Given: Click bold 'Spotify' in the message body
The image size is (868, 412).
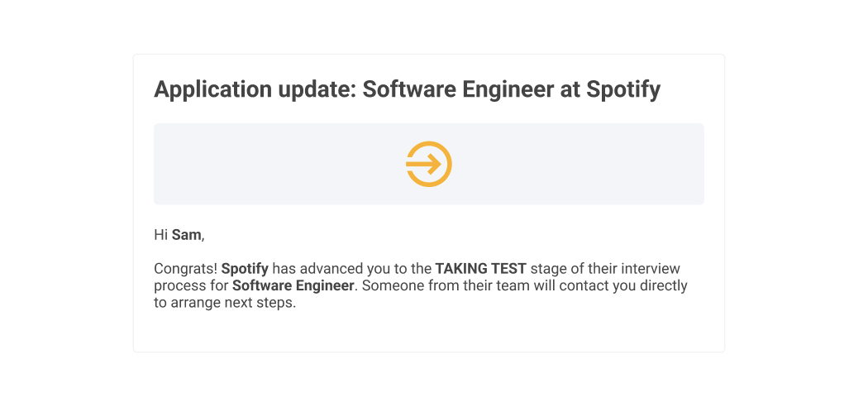Looking at the screenshot, I should pyautogui.click(x=245, y=269).
